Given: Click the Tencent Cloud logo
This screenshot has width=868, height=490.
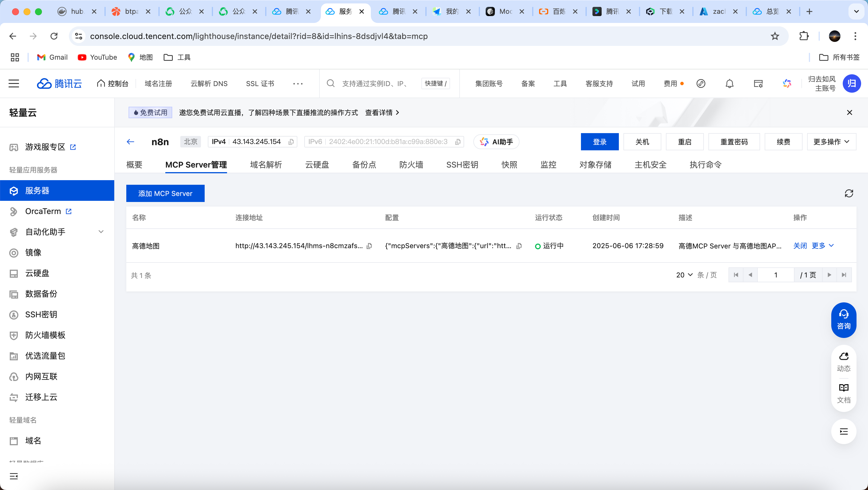Looking at the screenshot, I should (x=59, y=83).
